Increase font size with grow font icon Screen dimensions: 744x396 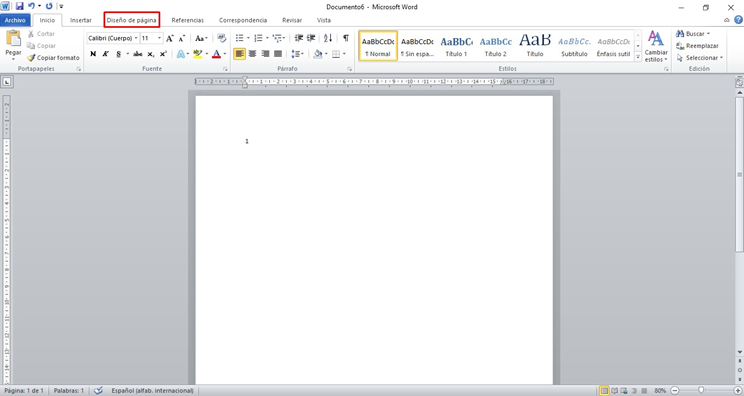point(170,38)
